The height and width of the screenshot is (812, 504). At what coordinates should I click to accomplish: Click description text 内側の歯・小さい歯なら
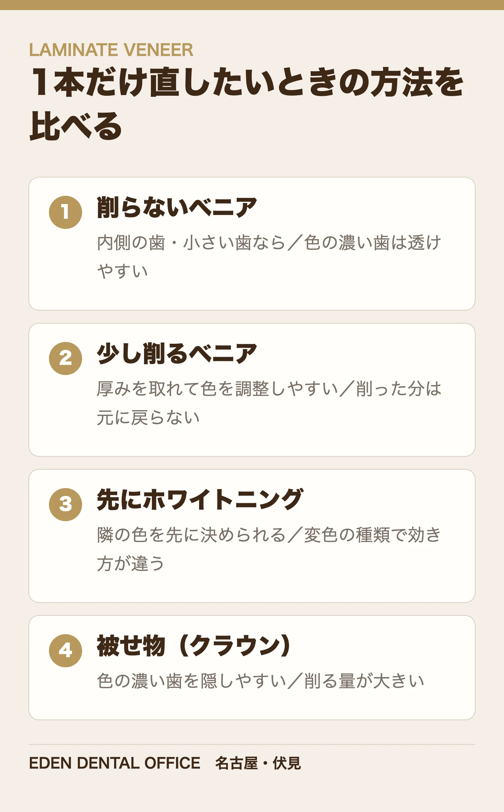(x=191, y=243)
